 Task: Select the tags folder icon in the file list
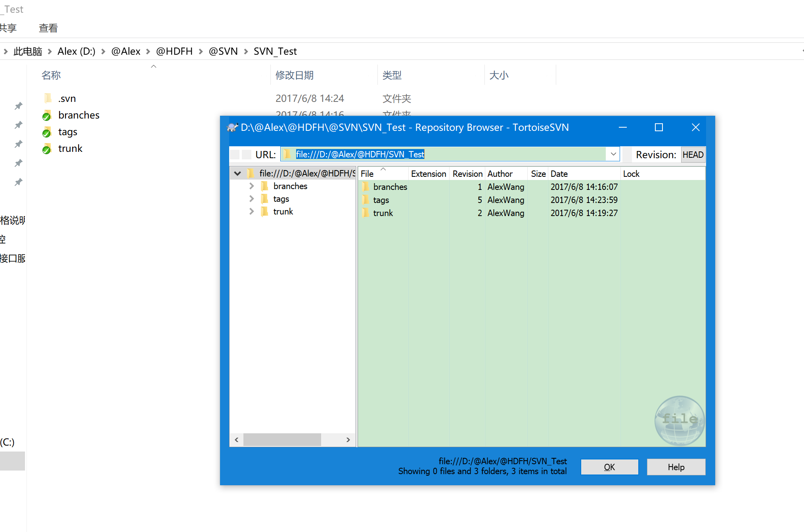tap(366, 200)
